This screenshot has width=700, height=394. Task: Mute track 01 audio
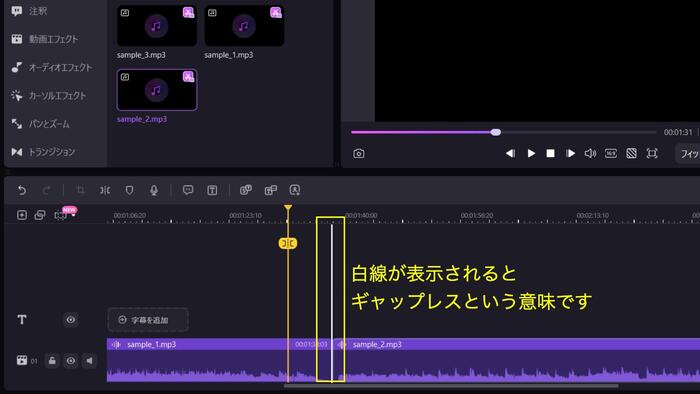(89, 361)
